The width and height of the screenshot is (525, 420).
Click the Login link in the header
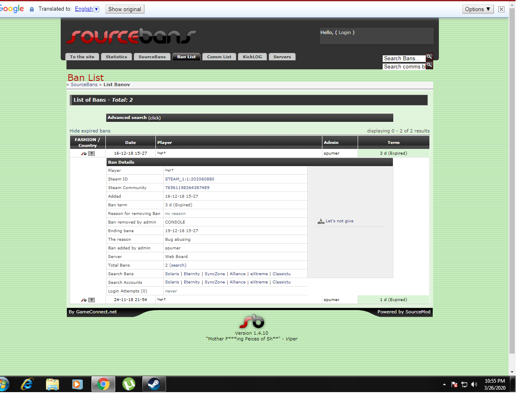(x=345, y=32)
